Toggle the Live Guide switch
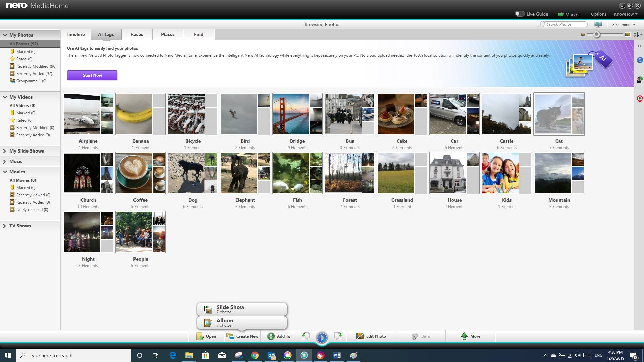 pos(520,14)
